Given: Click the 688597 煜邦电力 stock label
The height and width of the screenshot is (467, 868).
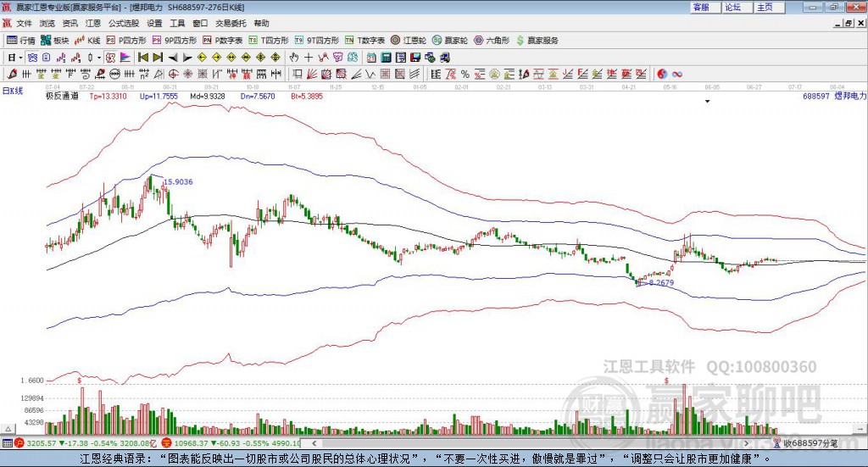Looking at the screenshot, I should [834, 96].
